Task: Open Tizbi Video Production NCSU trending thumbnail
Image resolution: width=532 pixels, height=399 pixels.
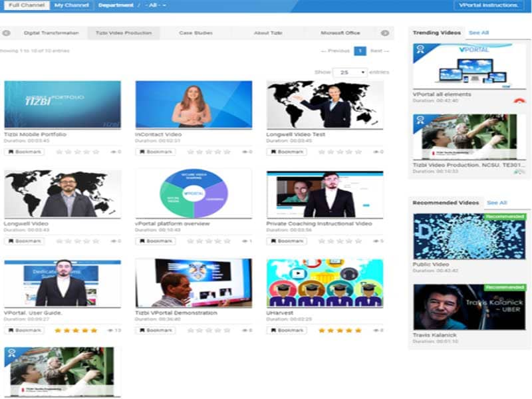Action: click(x=469, y=137)
